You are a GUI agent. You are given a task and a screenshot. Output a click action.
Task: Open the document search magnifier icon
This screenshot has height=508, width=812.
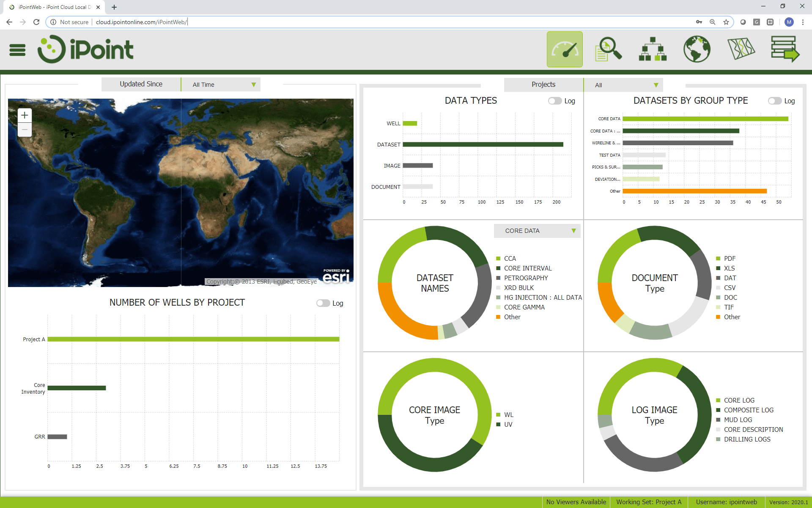[609, 49]
